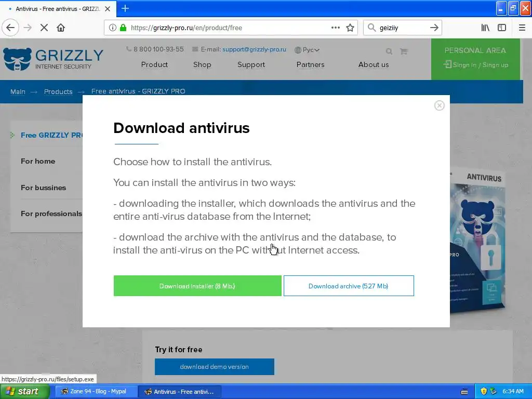Click the site search magnifier icon

pos(389,51)
